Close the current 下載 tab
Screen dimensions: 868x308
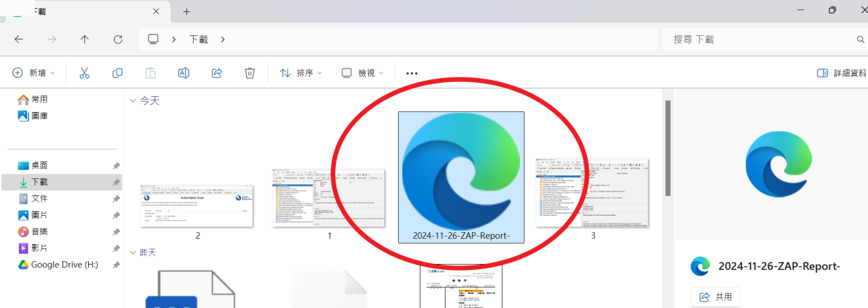(156, 11)
